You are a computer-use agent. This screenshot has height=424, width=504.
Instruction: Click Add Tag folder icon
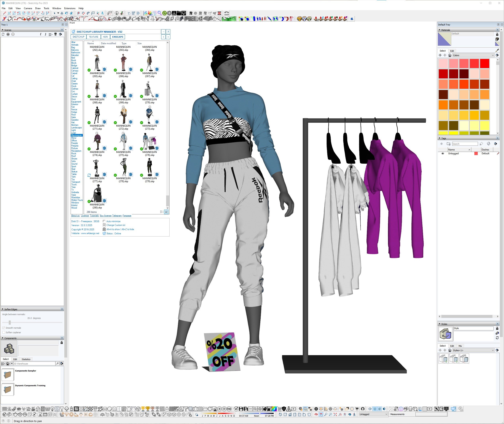tap(448, 144)
